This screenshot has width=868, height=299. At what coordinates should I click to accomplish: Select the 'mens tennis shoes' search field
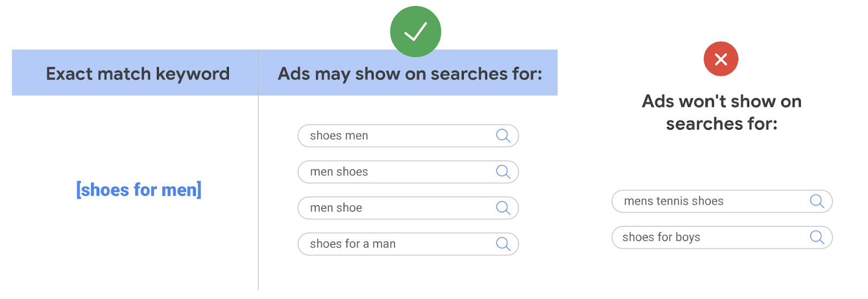pos(722,201)
